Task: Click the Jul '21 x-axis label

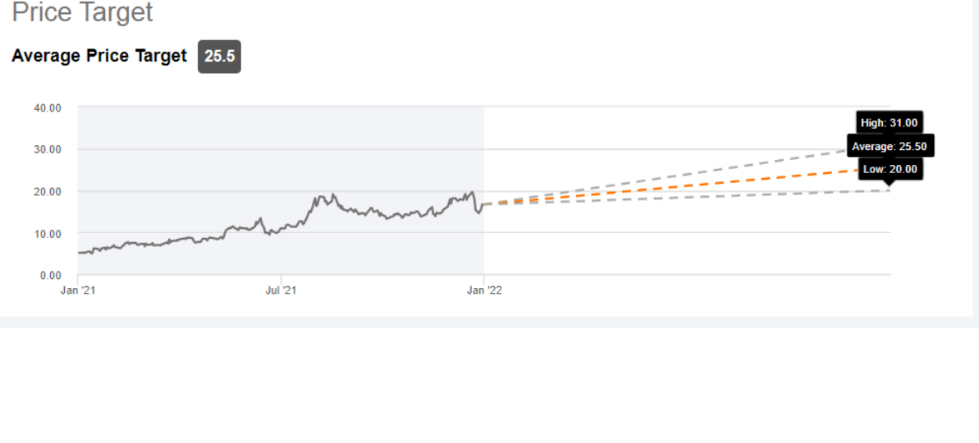Action: (x=281, y=290)
